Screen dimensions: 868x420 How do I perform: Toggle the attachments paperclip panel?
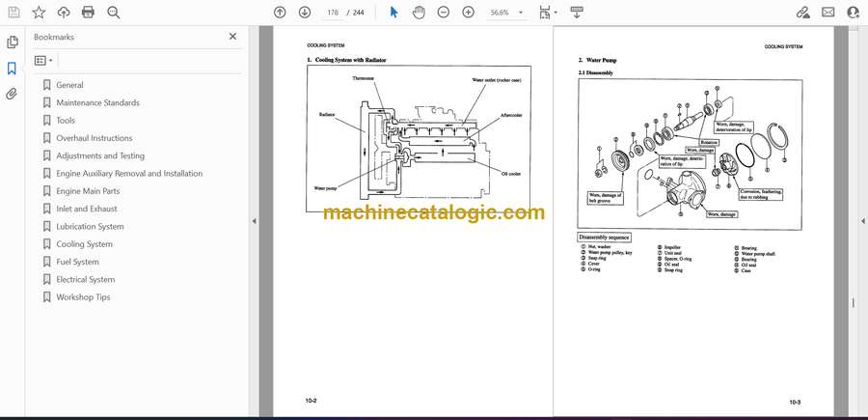click(x=13, y=94)
